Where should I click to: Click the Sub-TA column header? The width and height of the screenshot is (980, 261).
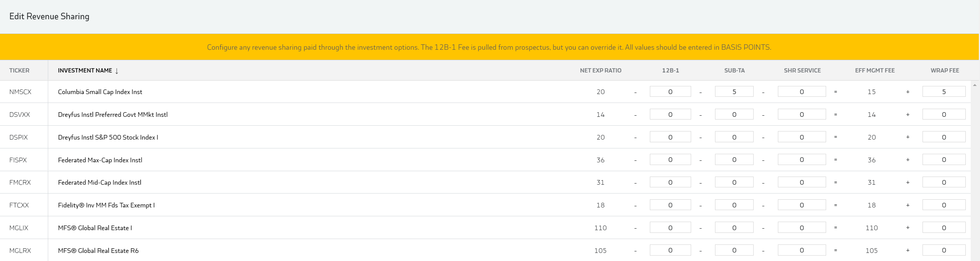pyautogui.click(x=734, y=71)
